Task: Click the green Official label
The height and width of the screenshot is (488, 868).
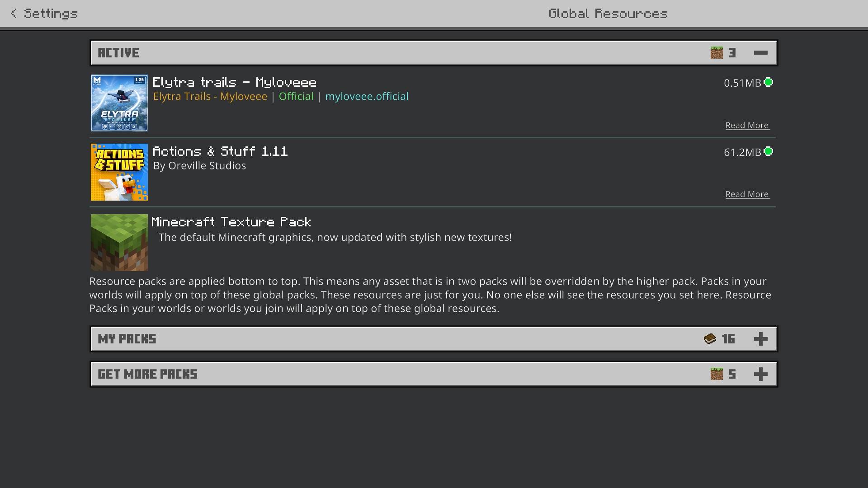Action: (296, 96)
